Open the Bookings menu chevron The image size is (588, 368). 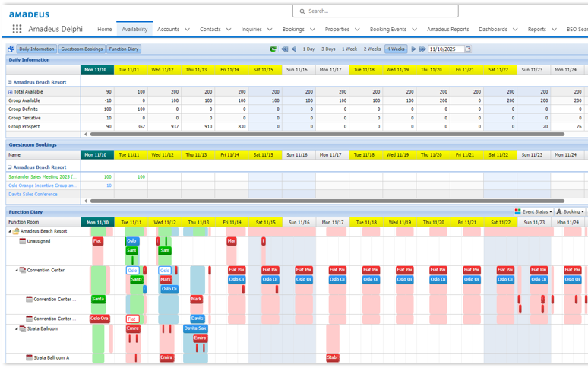click(312, 29)
